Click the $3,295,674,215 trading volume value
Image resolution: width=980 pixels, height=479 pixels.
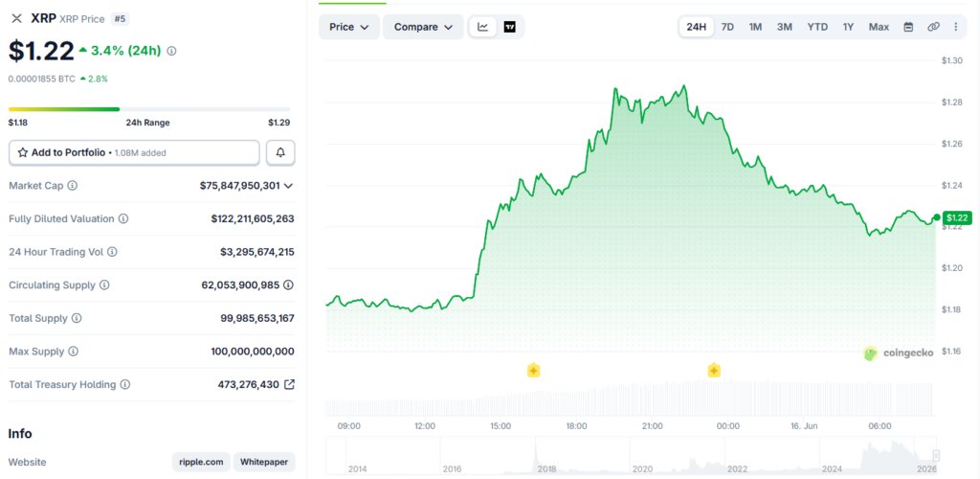[x=256, y=252]
